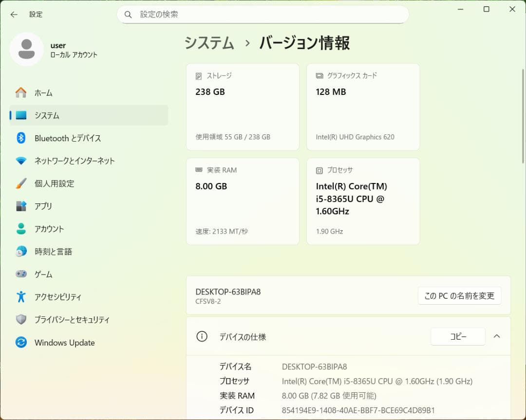Open Bluetooth とデバイス settings from sidebar
The width and height of the screenshot is (526, 420).
tap(68, 138)
